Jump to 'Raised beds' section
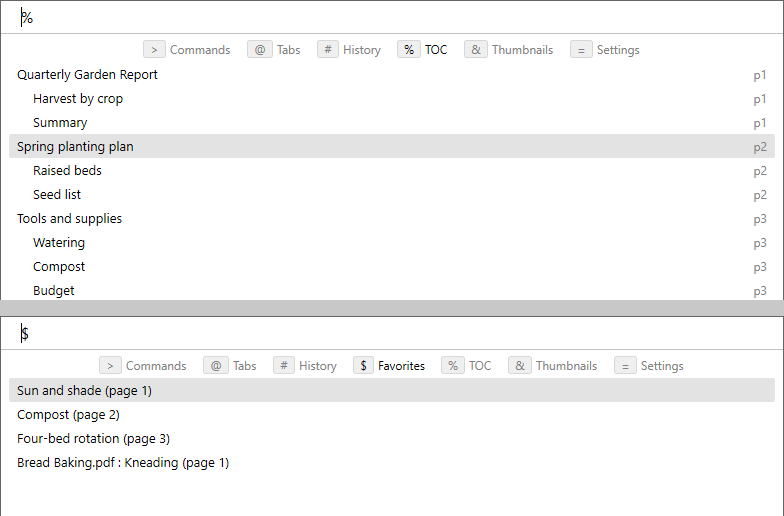Image resolution: width=784 pixels, height=516 pixels. (392, 170)
